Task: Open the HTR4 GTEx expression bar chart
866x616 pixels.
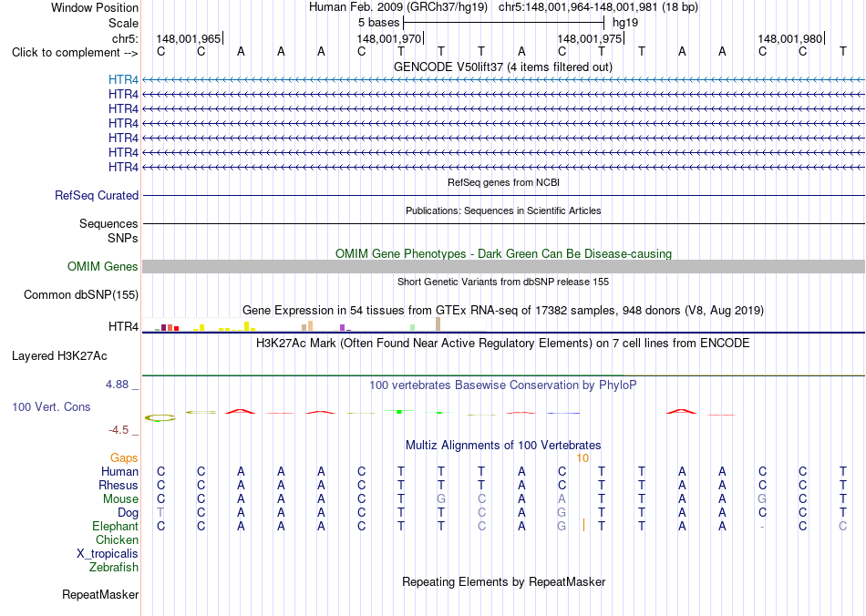Action: (x=314, y=324)
